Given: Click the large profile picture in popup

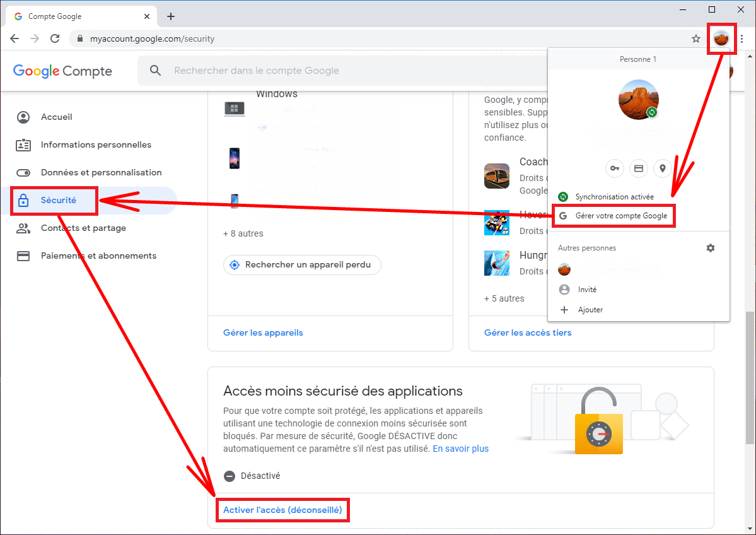Looking at the screenshot, I should (638, 100).
